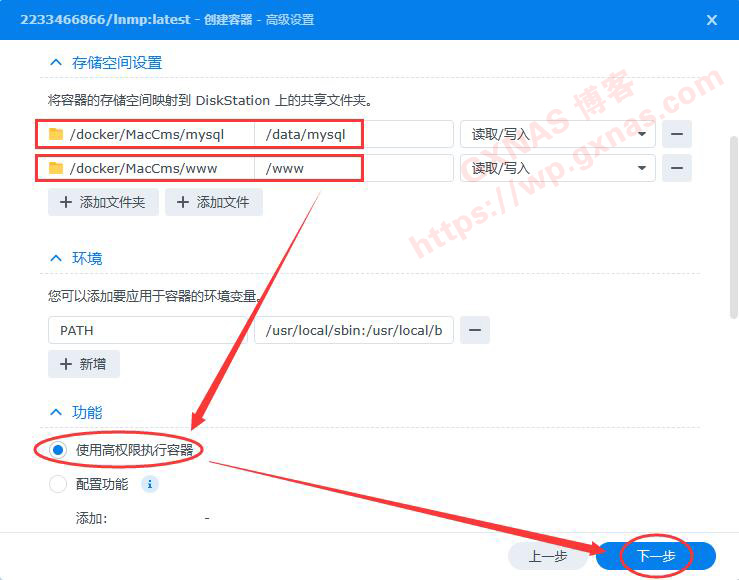Viewport: 739px width, 580px height.
Task: Collapse the 环境 section
Action: pos(56,258)
